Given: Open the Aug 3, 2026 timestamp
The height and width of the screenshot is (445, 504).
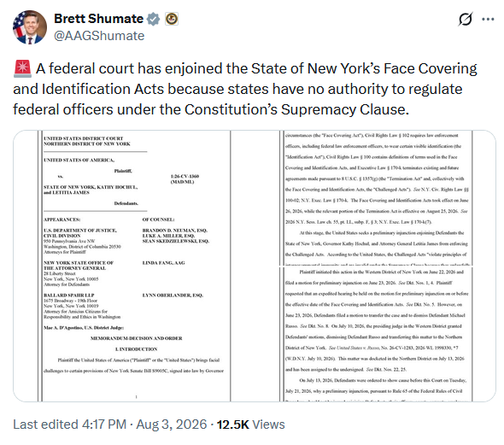Looking at the screenshot, I should click(x=172, y=425).
